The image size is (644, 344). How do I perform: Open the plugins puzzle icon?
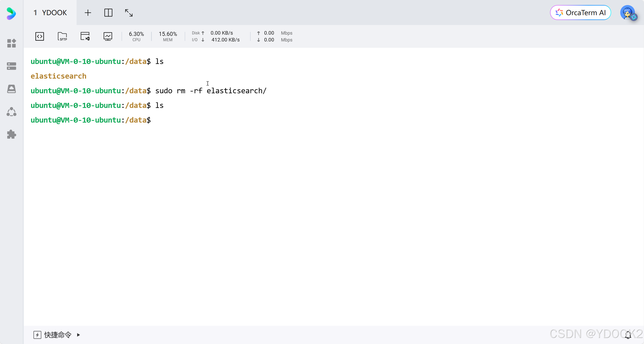pyautogui.click(x=11, y=134)
